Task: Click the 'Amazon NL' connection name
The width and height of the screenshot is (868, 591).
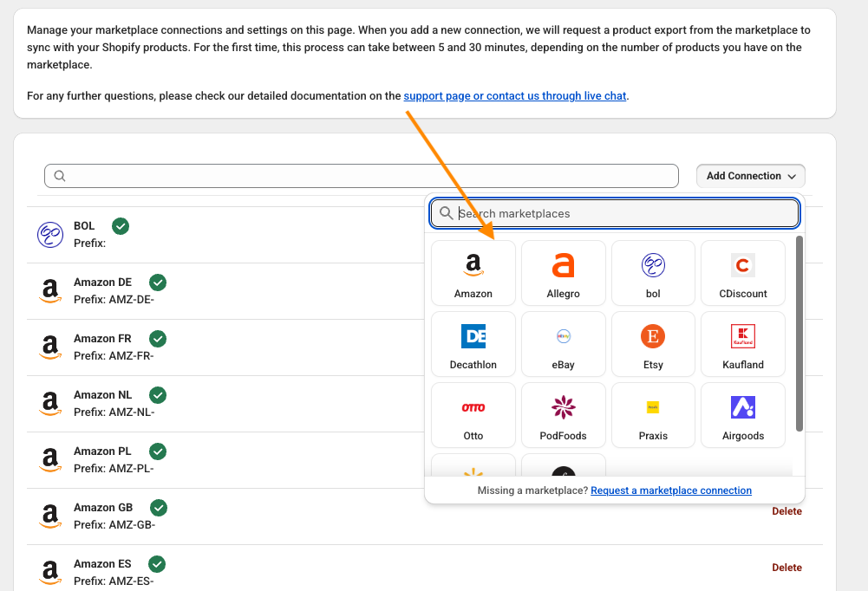Action: point(103,395)
